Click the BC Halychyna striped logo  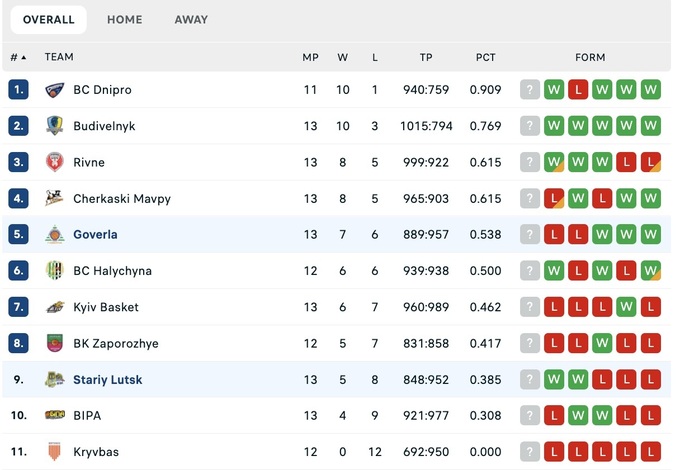coord(55,271)
